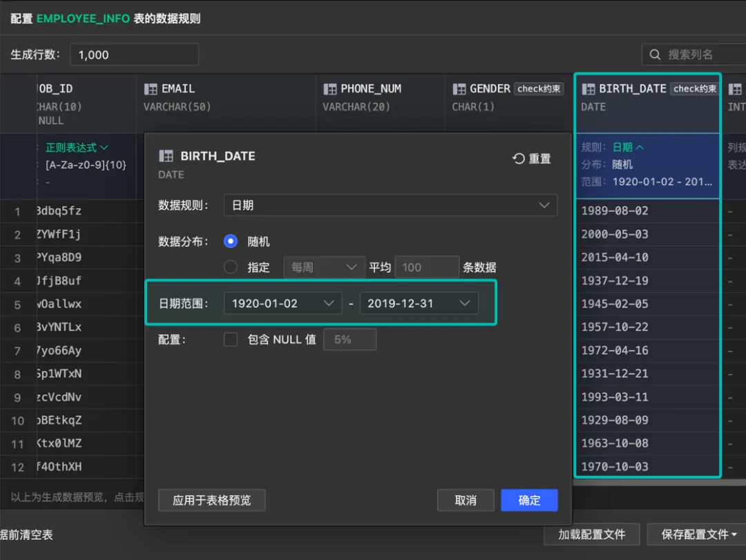746x560 pixels.
Task: Click the 重置 button
Action: [x=532, y=158]
